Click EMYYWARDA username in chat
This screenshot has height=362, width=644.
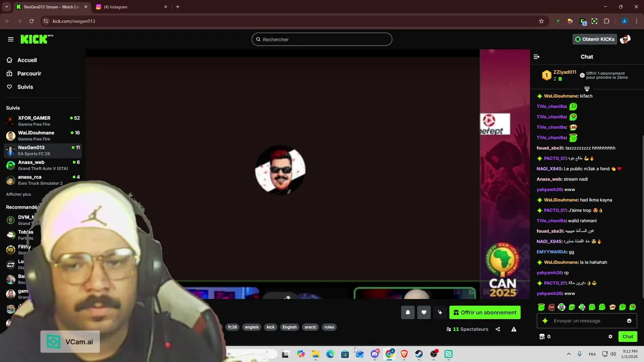point(551,252)
